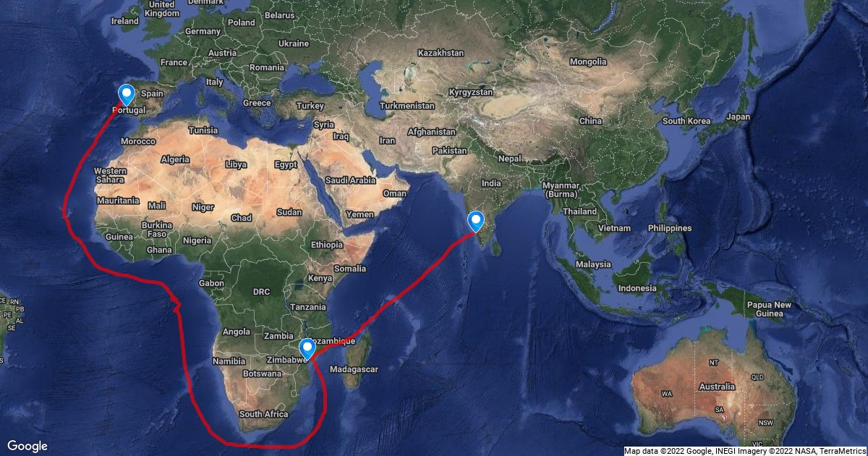Click the Australia country label
The height and width of the screenshot is (456, 868).
(717, 387)
